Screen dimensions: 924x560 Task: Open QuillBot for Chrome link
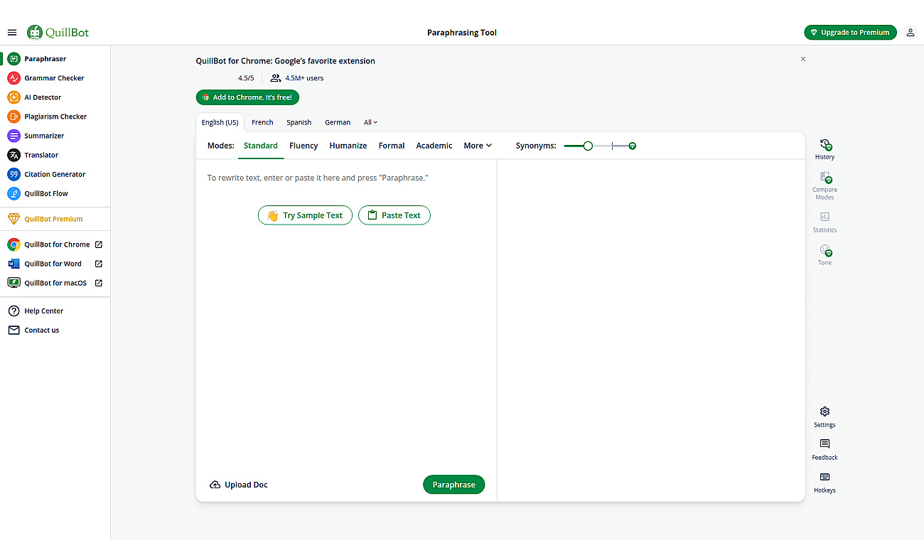[55, 244]
